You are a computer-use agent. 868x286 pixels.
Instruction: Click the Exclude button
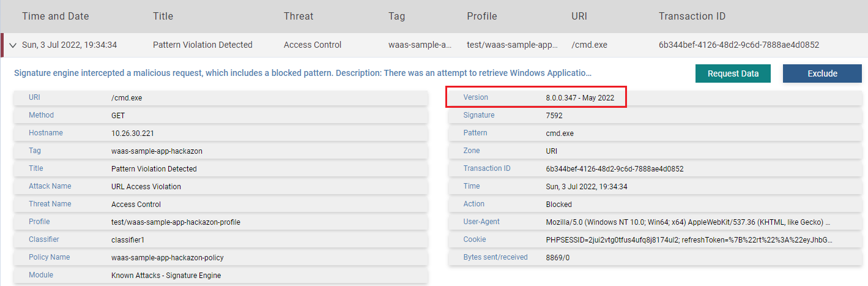822,73
